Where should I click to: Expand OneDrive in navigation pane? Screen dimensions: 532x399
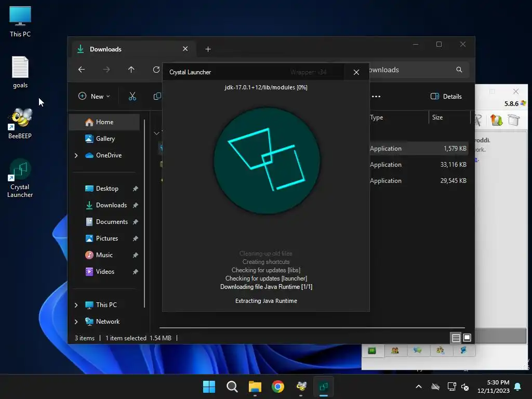tap(76, 155)
